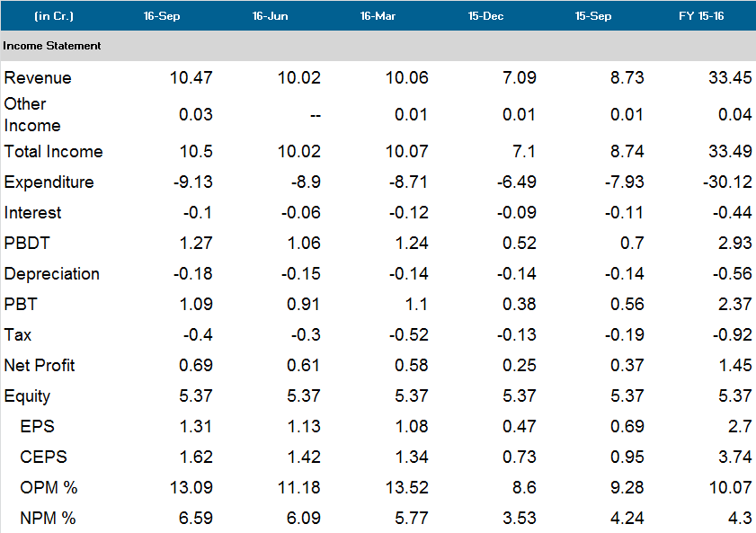The width and height of the screenshot is (756, 533).
Task: Select the Revenue row label
Action: [x=38, y=78]
